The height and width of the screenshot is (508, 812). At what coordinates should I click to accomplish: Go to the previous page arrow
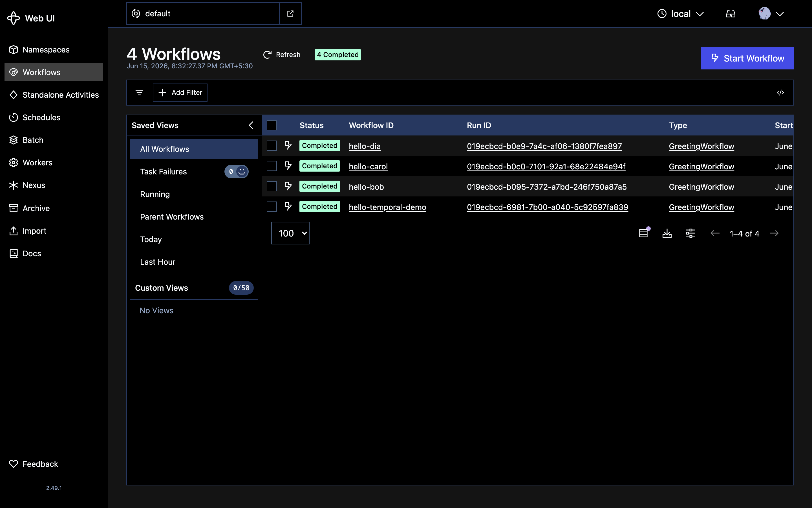coord(715,233)
